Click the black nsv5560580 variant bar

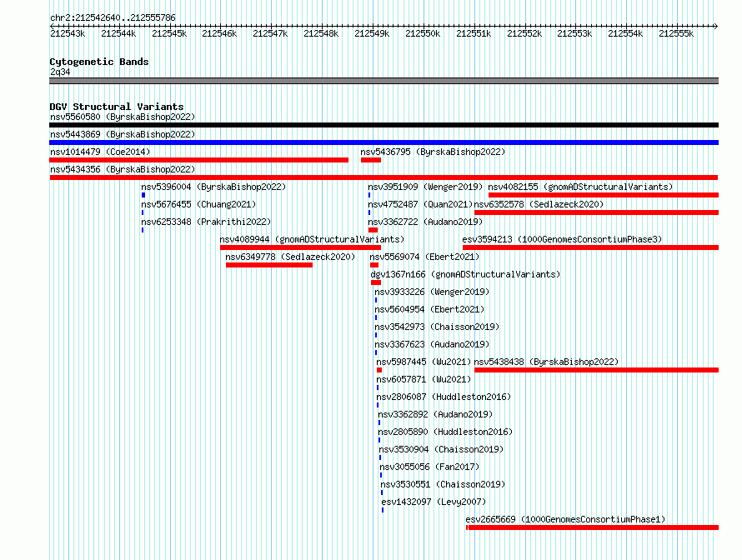(x=384, y=125)
